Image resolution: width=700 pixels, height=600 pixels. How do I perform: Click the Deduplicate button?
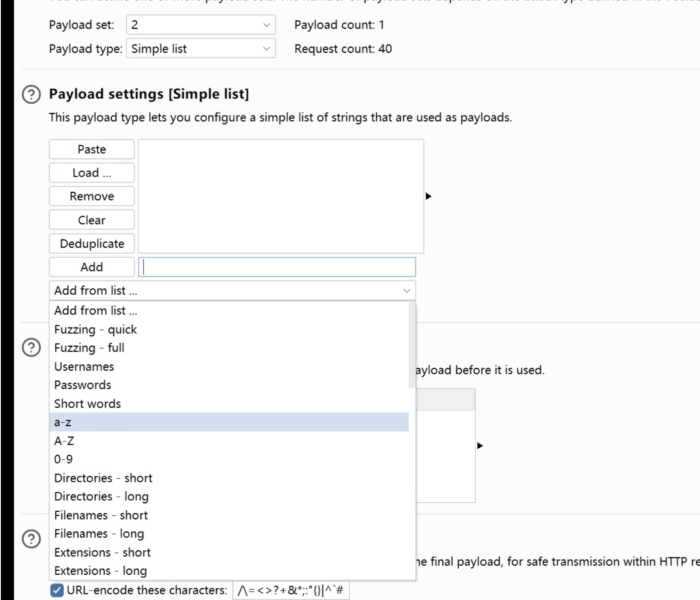coord(92,244)
